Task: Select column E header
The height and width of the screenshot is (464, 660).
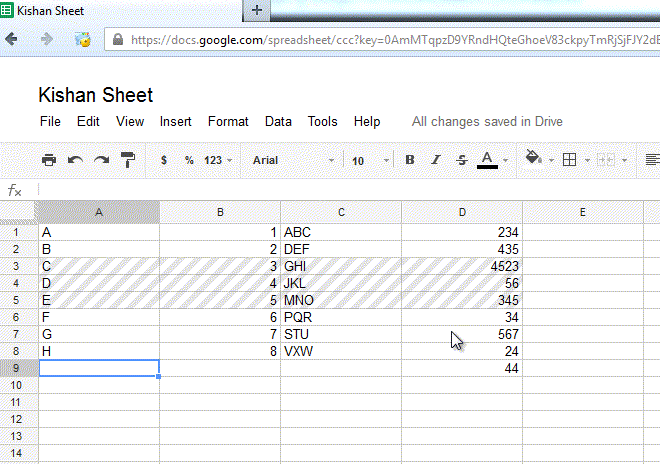Action: pyautogui.click(x=583, y=212)
